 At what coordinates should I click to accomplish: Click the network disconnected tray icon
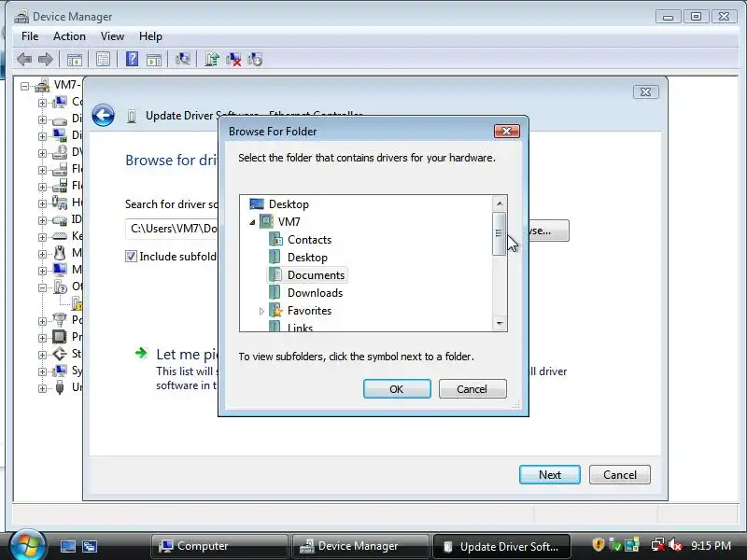point(658,545)
